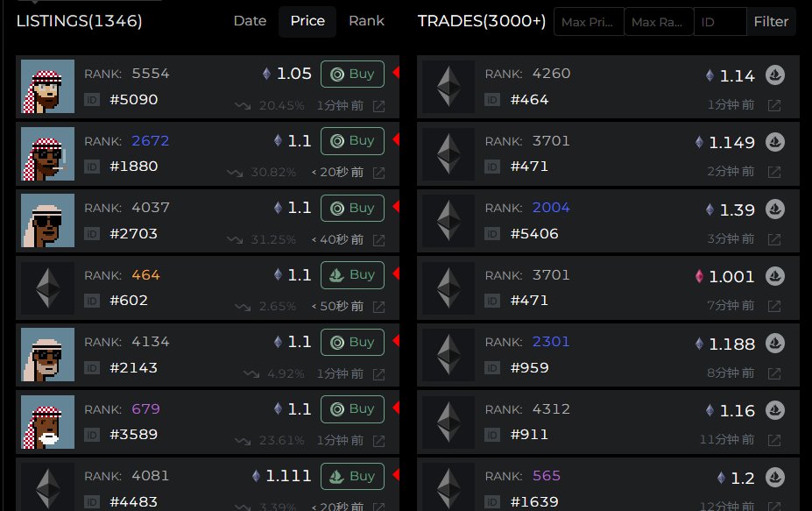Apply the trades Filter button
Screen dimensions: 812x511
pyautogui.click(x=771, y=22)
